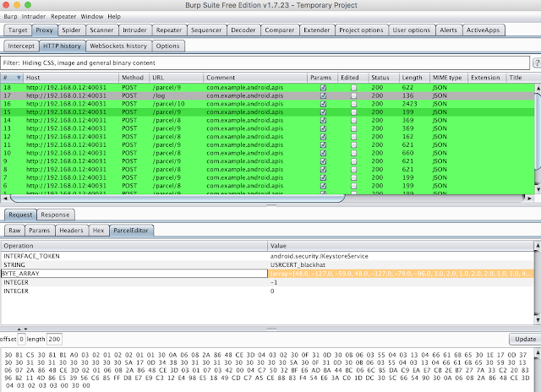The image size is (541, 392).
Task: Open the Alerts tab
Action: [x=448, y=30]
